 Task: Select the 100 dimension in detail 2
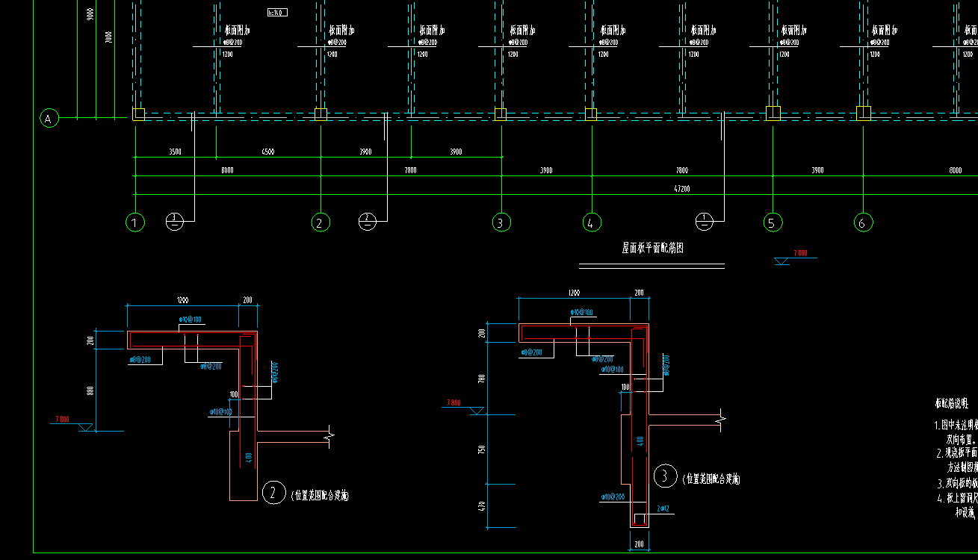[x=234, y=394]
